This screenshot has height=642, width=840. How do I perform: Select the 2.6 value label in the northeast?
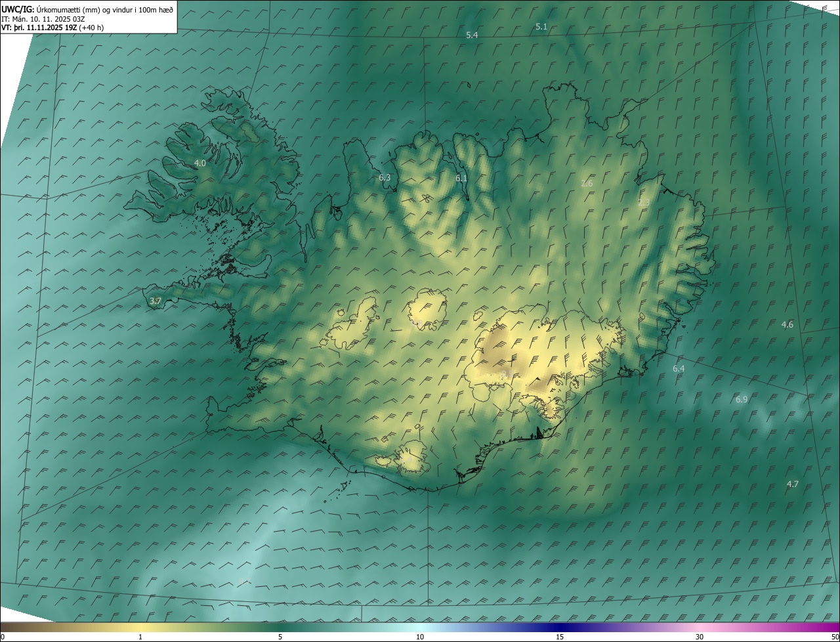click(587, 184)
